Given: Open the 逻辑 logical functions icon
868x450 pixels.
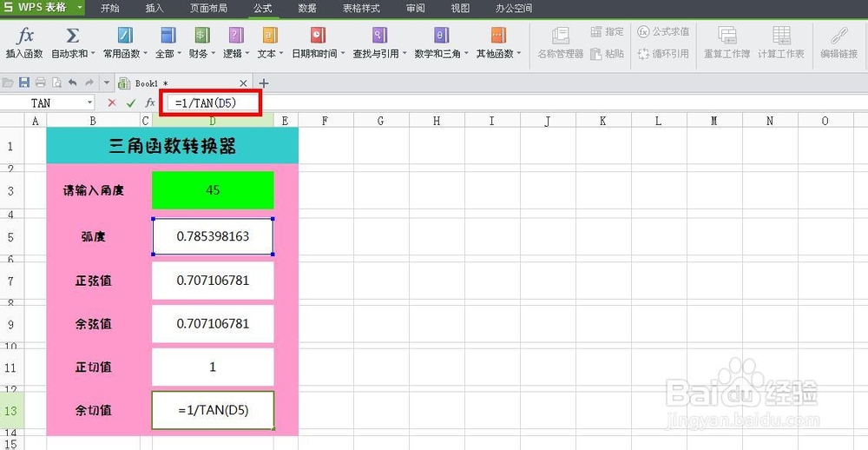Looking at the screenshot, I should tap(236, 36).
